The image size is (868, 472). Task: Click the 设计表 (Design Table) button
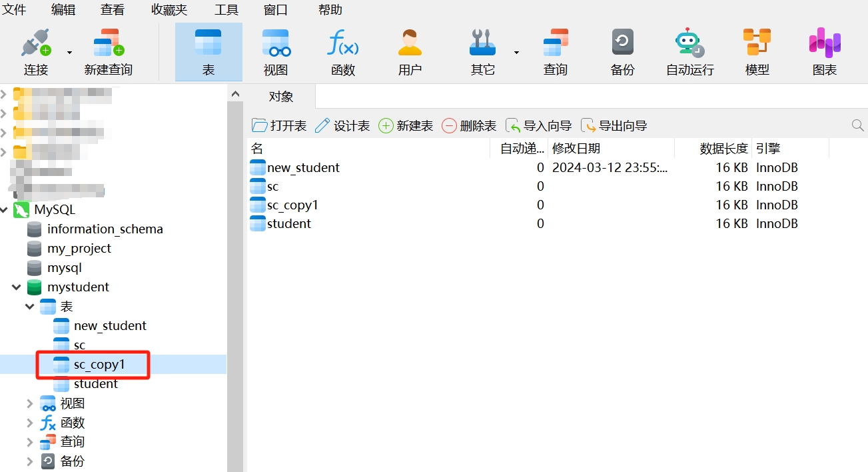[x=342, y=125]
